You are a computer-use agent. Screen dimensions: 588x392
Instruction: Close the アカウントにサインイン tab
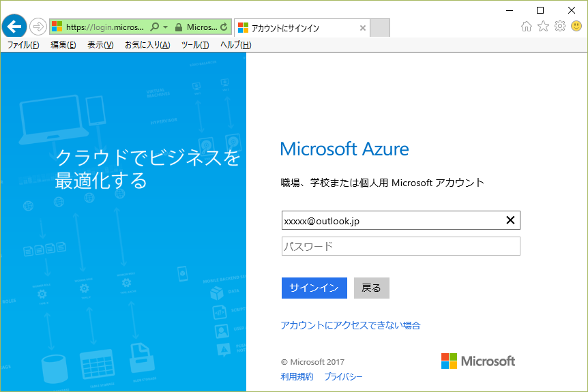coord(363,28)
